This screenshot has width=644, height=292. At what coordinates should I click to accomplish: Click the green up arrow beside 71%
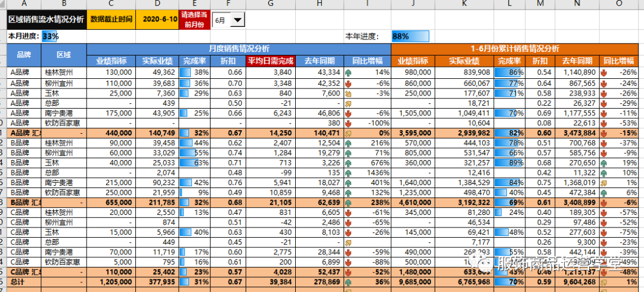click(349, 153)
